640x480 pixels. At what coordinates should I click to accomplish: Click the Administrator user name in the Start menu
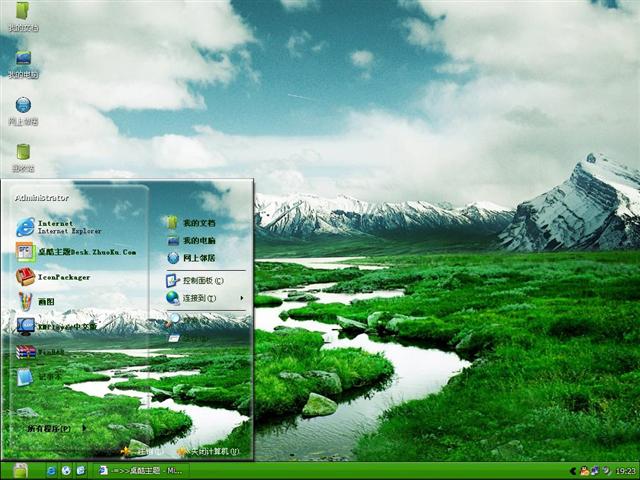coord(42,198)
